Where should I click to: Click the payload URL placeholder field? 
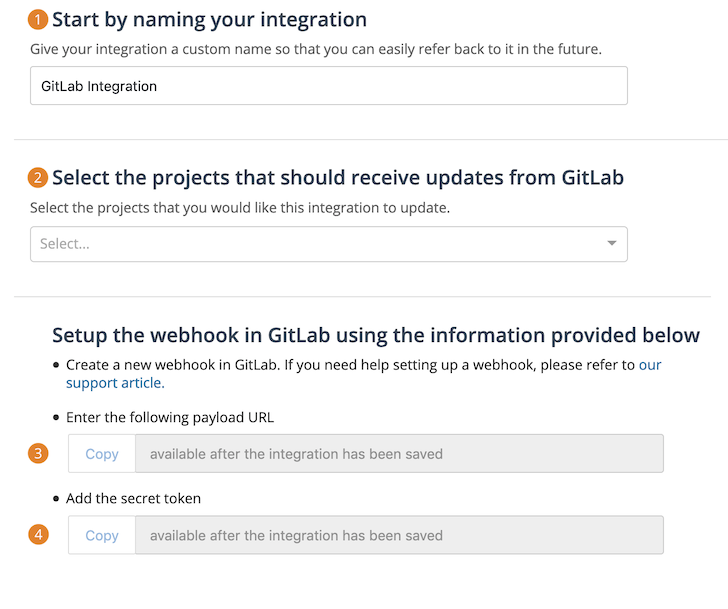tap(399, 454)
